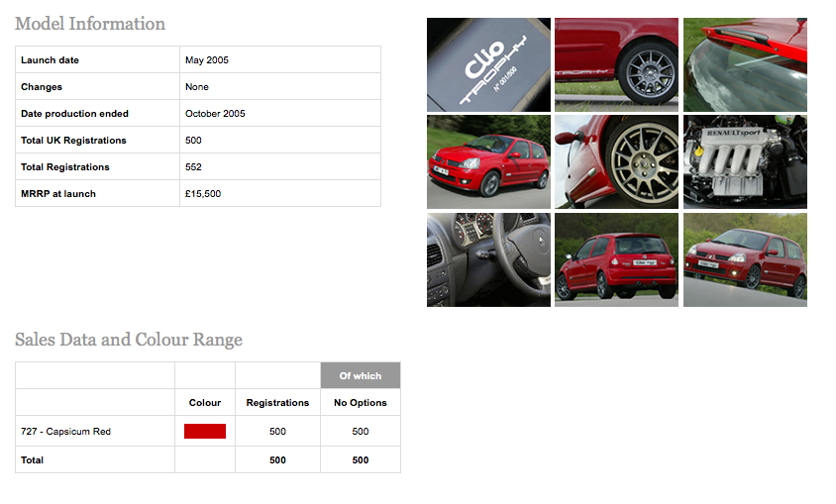Image resolution: width=836 pixels, height=504 pixels.
Task: Click Capsicum Red registrations value 500
Action: tap(277, 431)
